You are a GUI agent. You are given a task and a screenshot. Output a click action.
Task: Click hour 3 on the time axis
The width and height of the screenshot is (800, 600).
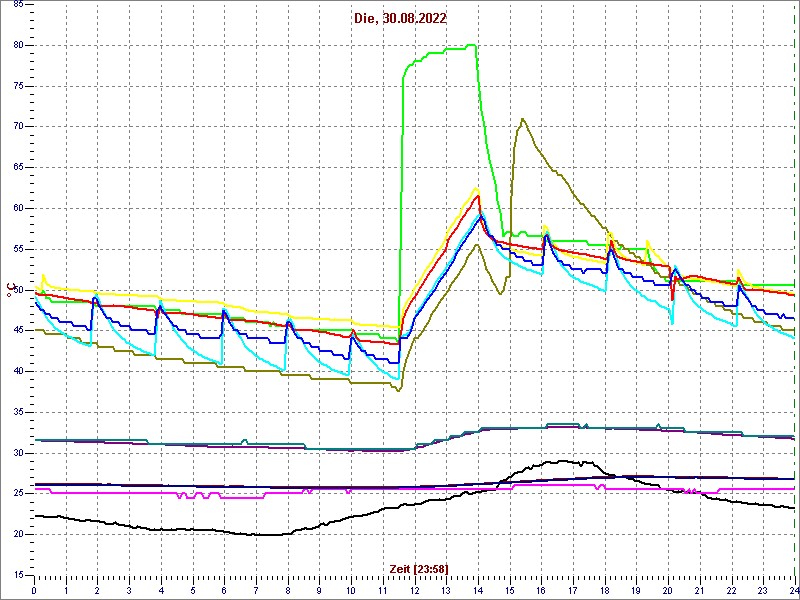click(129, 591)
